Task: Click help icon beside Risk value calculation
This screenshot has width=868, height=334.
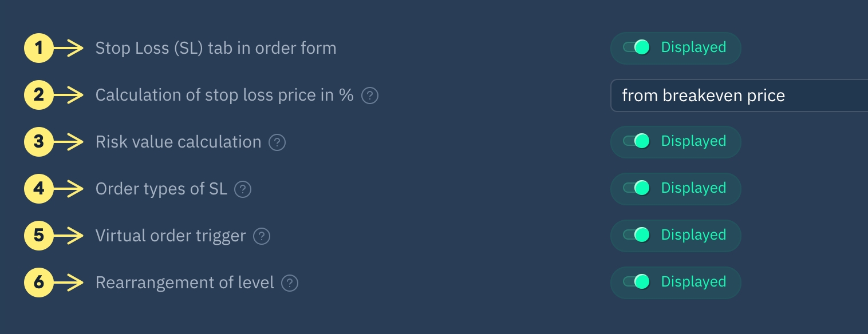Action: [277, 142]
